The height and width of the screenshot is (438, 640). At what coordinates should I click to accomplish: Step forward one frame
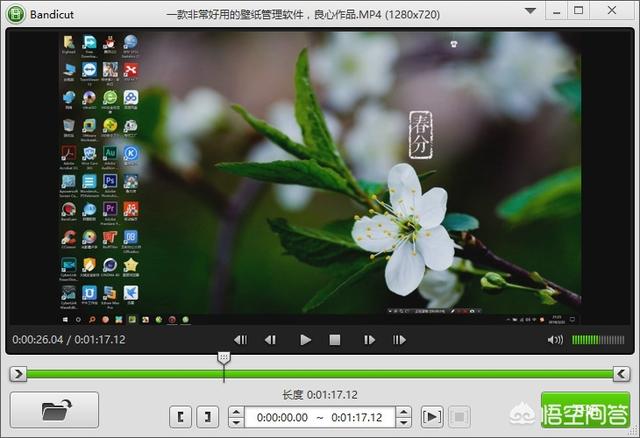point(369,340)
